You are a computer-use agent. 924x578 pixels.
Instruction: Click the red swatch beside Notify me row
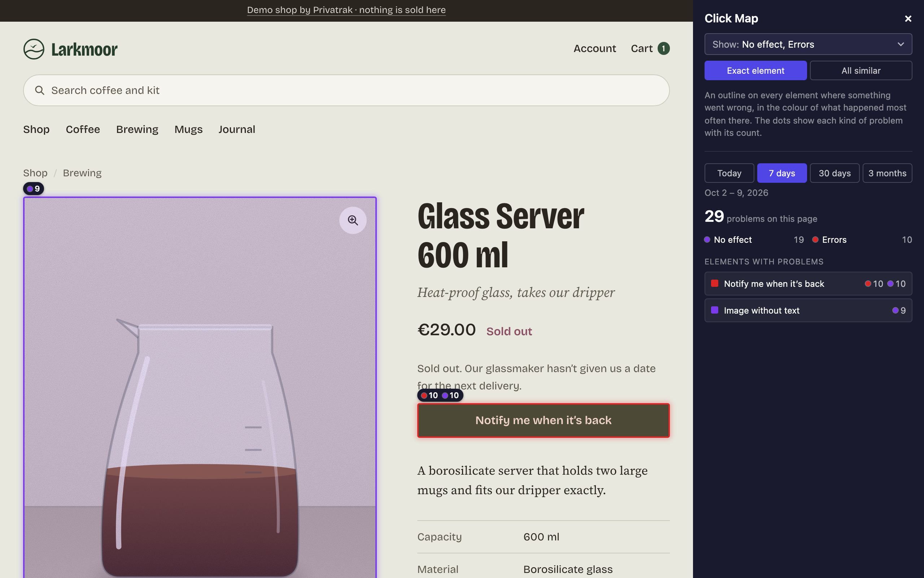pyautogui.click(x=714, y=283)
